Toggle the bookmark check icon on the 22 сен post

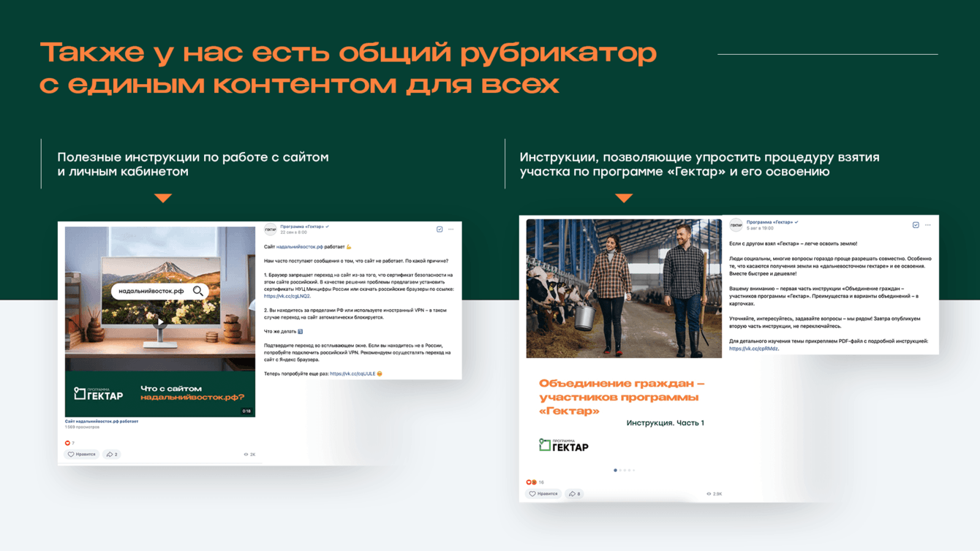440,229
